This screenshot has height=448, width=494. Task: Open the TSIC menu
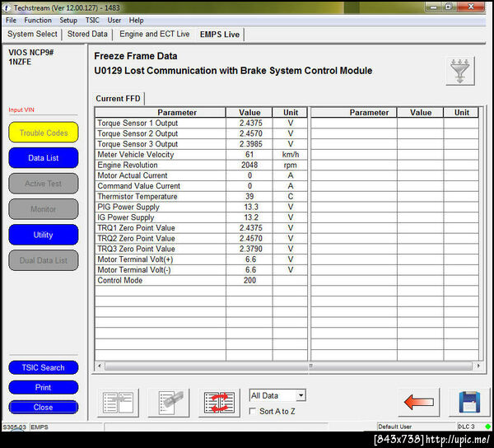92,20
